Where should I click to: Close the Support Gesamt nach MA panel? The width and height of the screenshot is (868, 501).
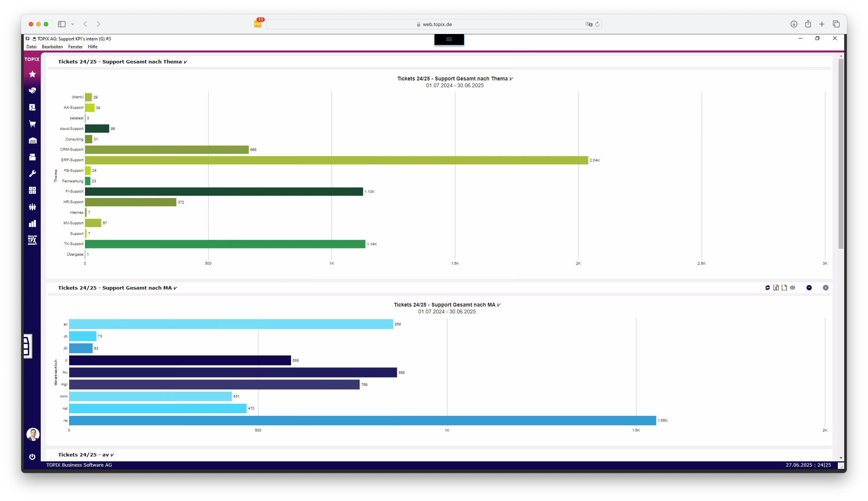coord(826,288)
